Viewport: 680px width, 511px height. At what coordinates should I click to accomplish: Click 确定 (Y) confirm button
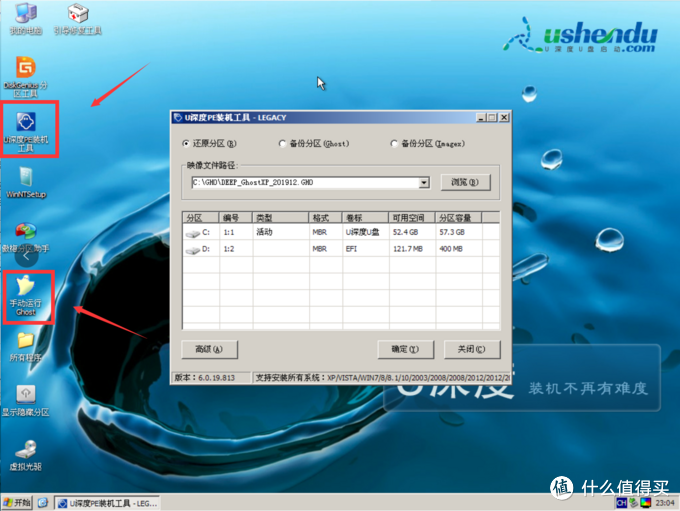[405, 349]
